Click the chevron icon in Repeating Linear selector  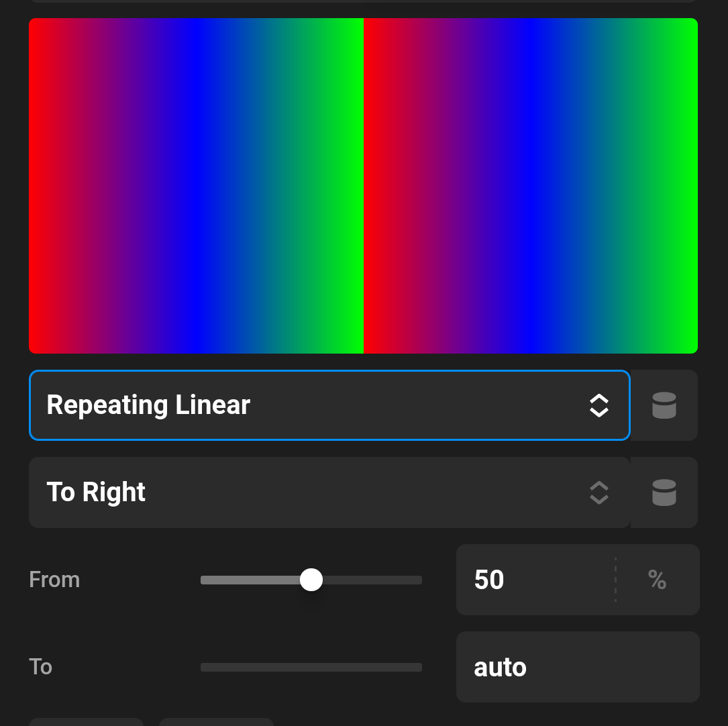point(599,405)
